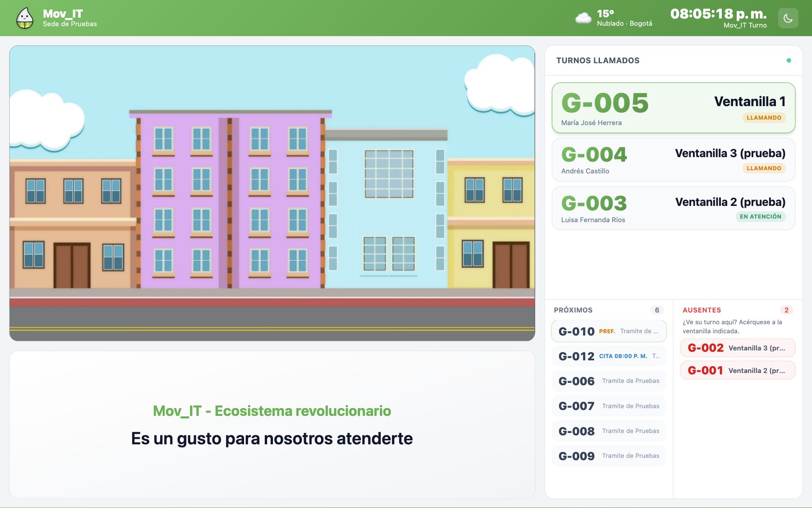Select upcoming turn G-009
The image size is (812, 508).
coord(609,456)
